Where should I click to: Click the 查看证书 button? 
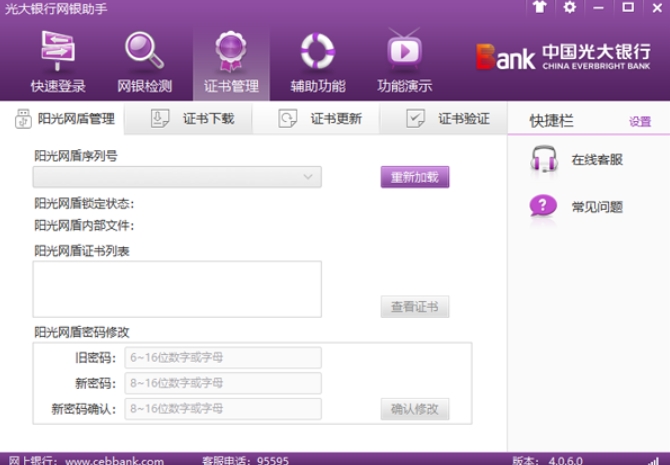414,306
